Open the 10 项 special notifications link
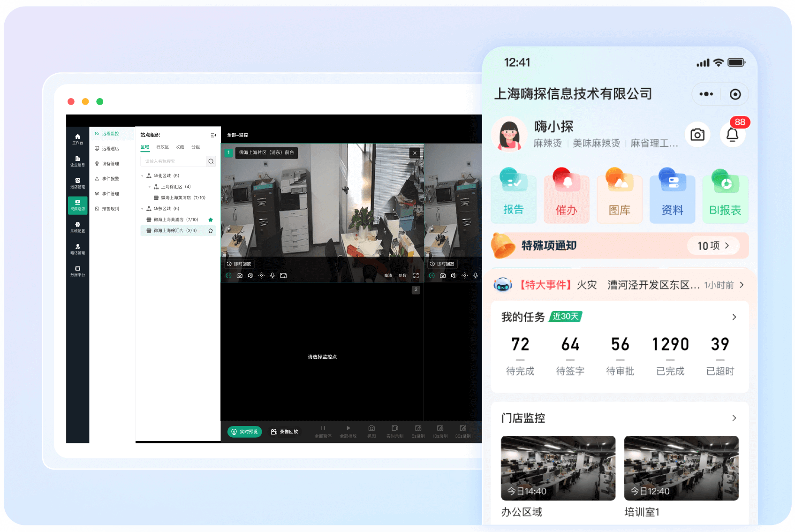Viewport: 795px width, 532px height. click(x=713, y=246)
